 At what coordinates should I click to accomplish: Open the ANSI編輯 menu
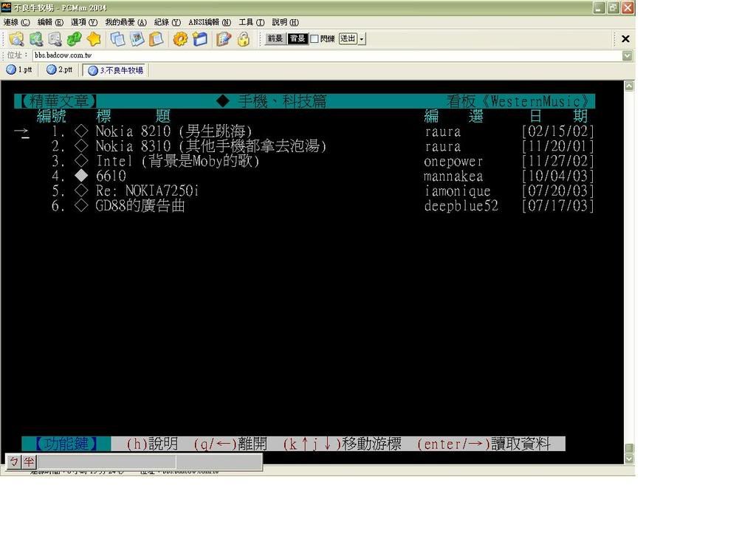[x=209, y=22]
